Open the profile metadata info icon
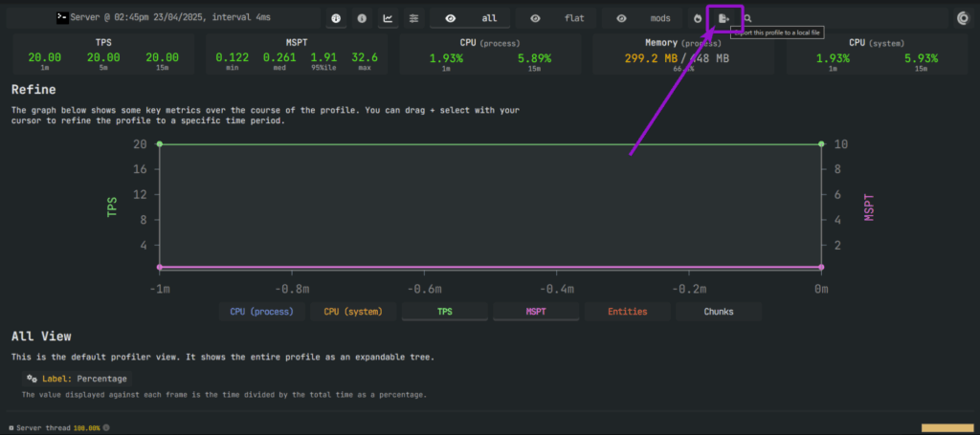The width and height of the screenshot is (980, 435). (x=361, y=19)
